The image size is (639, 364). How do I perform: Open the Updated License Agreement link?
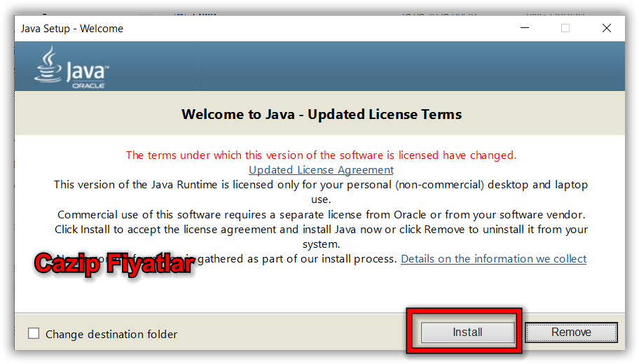coord(321,170)
